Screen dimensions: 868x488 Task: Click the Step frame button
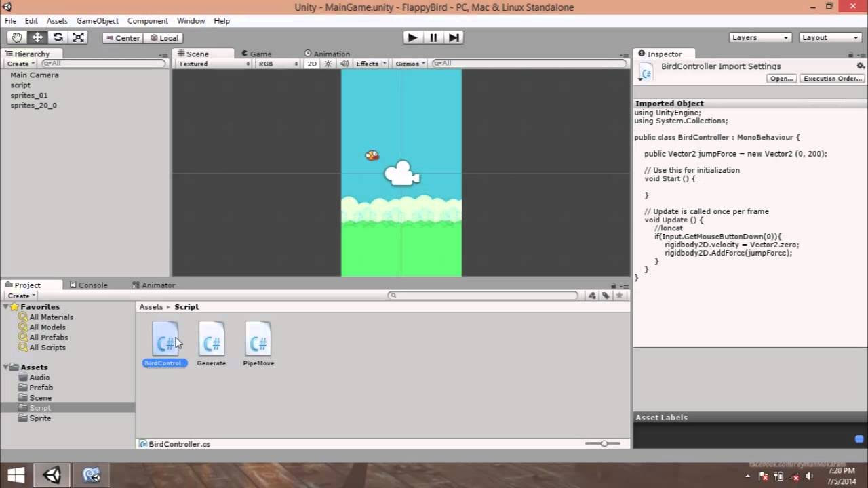pyautogui.click(x=454, y=38)
